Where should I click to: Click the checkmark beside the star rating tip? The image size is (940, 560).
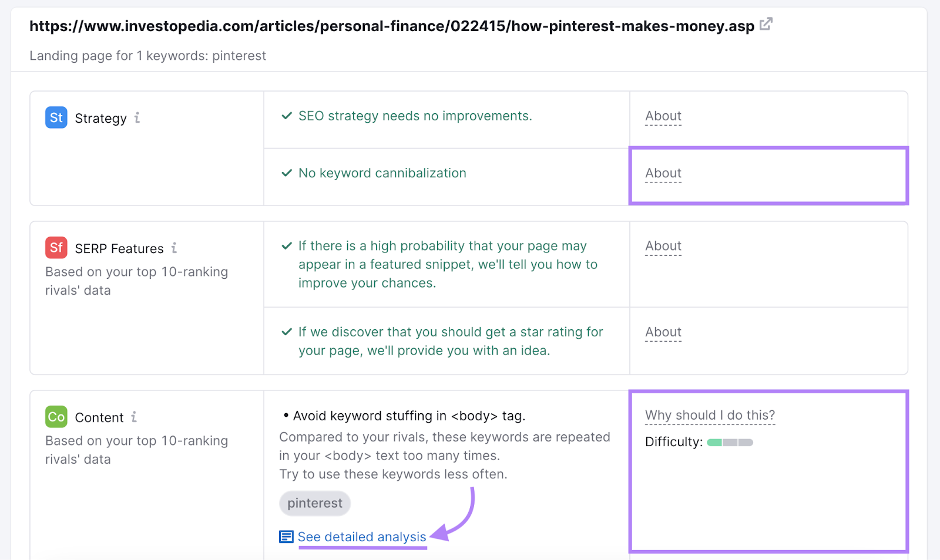286,332
